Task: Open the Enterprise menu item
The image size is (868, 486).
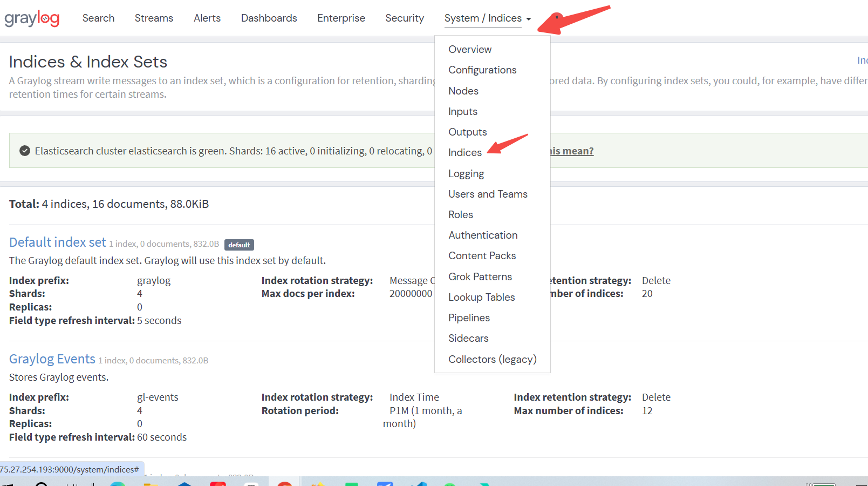Action: [341, 18]
